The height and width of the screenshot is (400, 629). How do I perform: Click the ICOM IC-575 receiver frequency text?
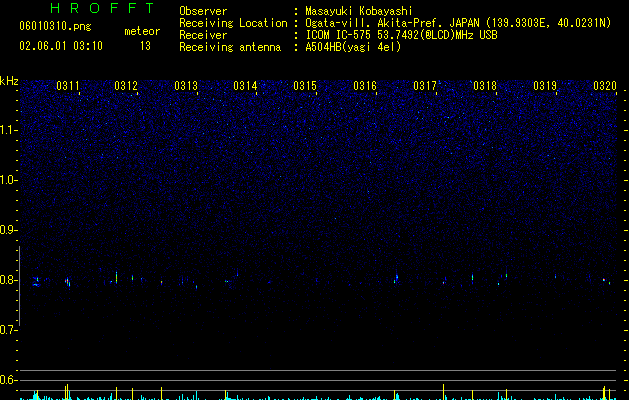[402, 35]
